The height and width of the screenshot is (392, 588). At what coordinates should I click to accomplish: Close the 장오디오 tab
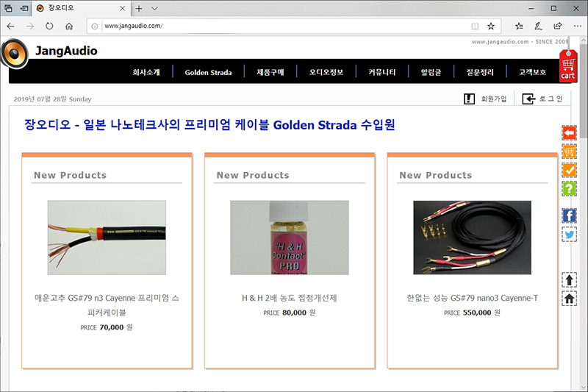(122, 8)
